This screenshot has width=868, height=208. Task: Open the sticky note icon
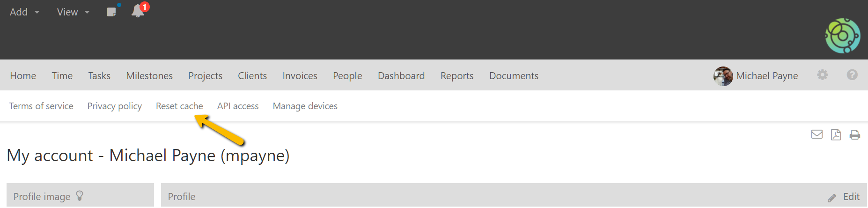pyautogui.click(x=111, y=12)
